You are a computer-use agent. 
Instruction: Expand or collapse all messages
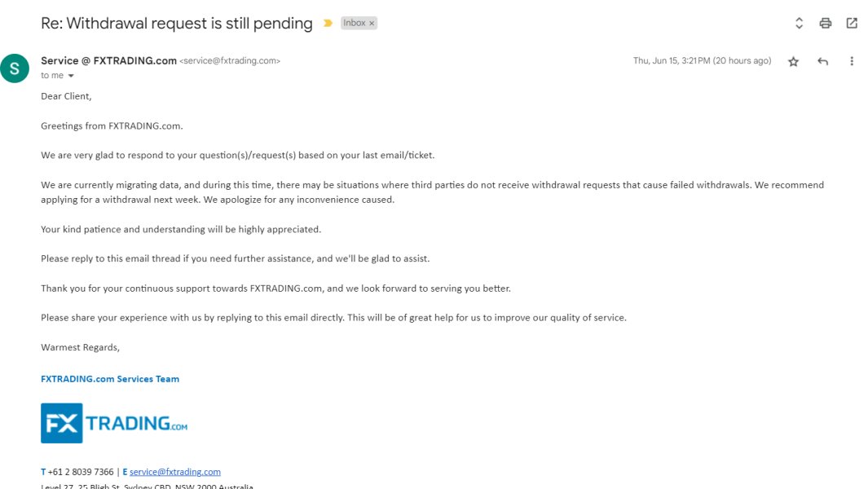(799, 23)
